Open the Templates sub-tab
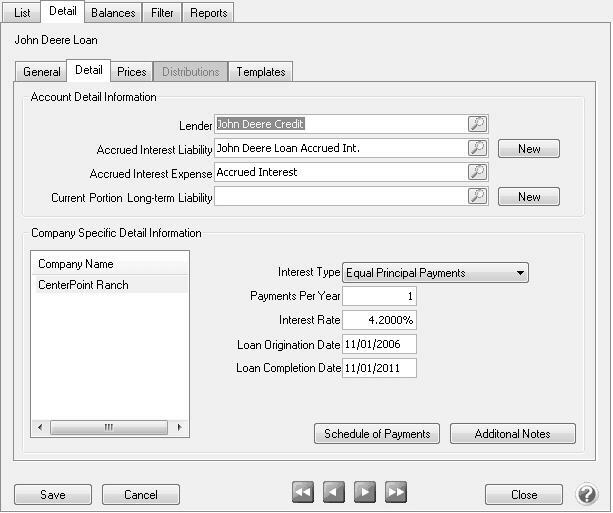 pyautogui.click(x=261, y=72)
